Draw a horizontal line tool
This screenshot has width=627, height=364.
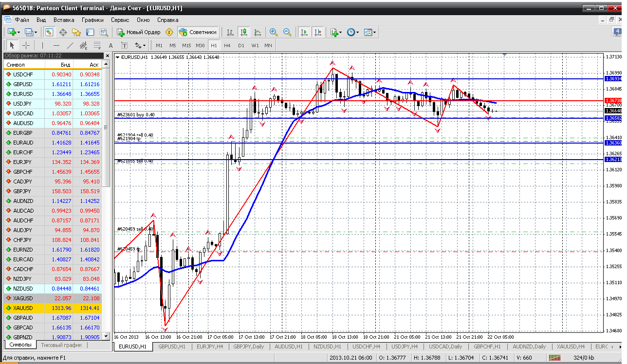56,45
